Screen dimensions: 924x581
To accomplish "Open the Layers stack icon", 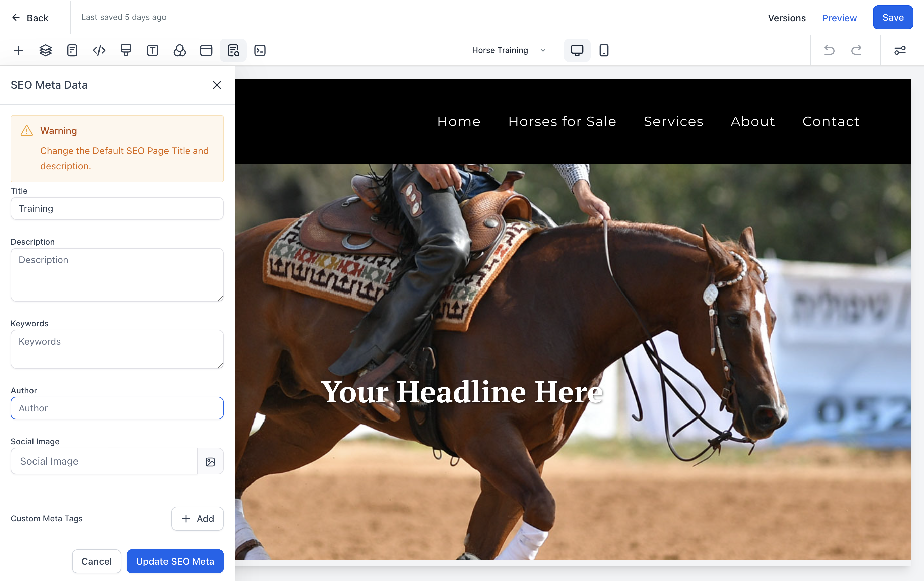I will point(46,50).
